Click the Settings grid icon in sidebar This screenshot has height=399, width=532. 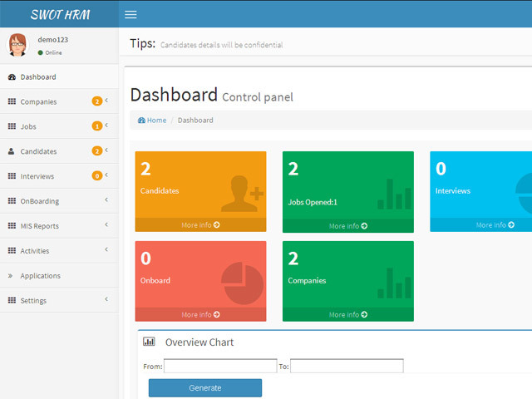point(12,300)
